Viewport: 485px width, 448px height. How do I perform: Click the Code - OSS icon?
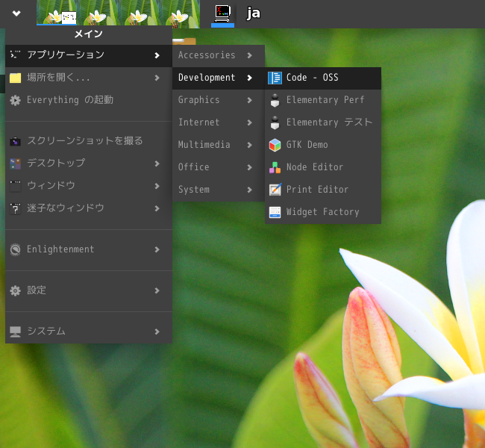point(275,78)
